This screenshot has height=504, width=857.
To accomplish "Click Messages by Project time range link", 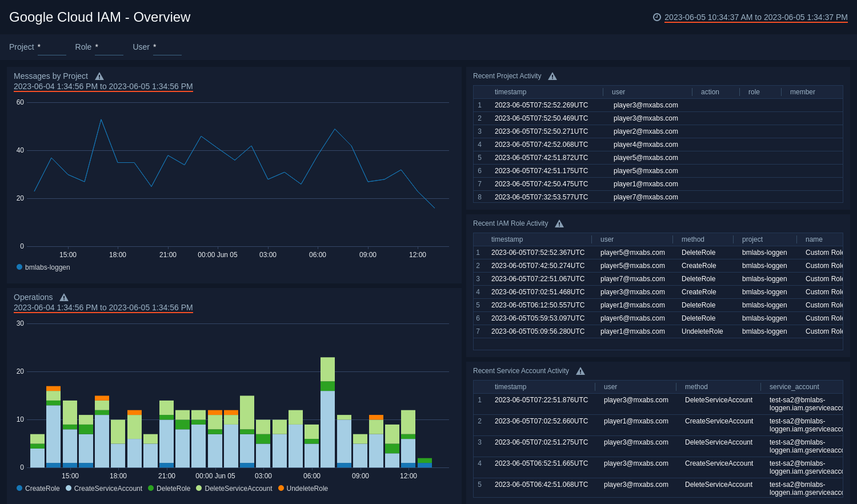I will (103, 87).
